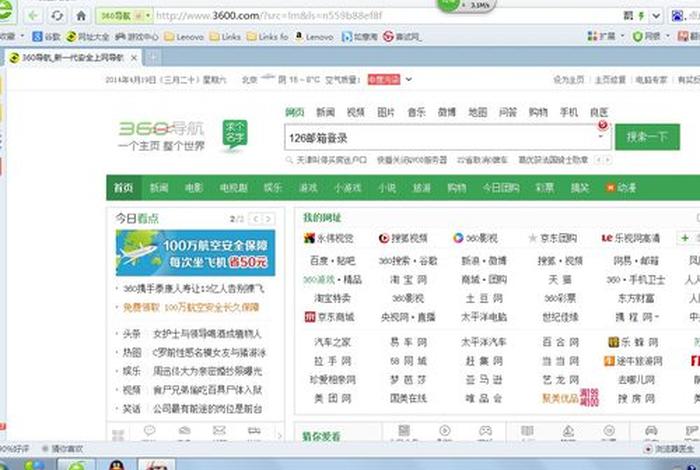Screen dimensions: 700x470
Task: Go back with the browser back arrow
Action: point(33,16)
